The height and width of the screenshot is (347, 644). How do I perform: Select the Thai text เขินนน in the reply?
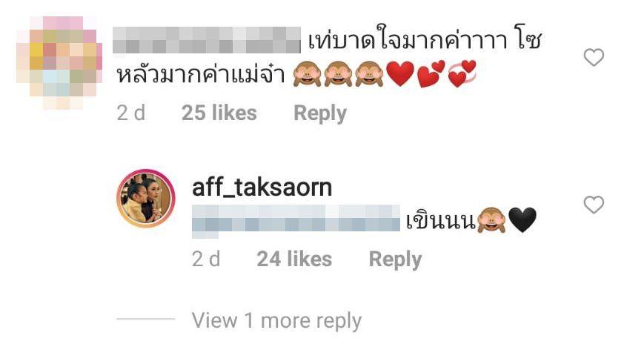[x=440, y=221]
